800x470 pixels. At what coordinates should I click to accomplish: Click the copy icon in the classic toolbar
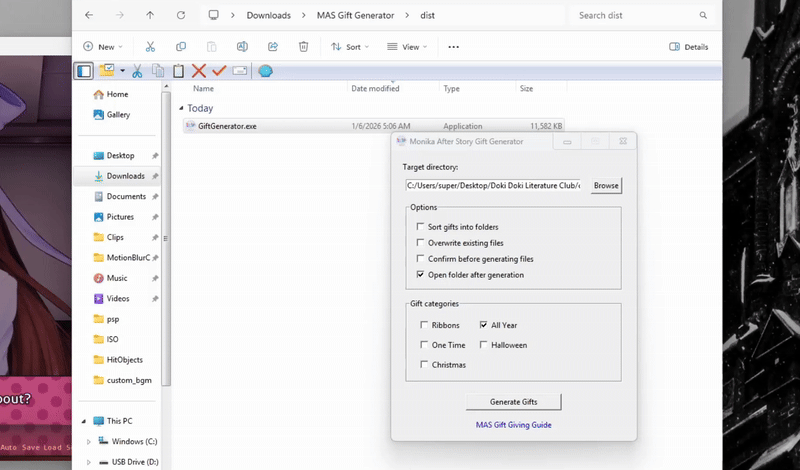(x=158, y=71)
